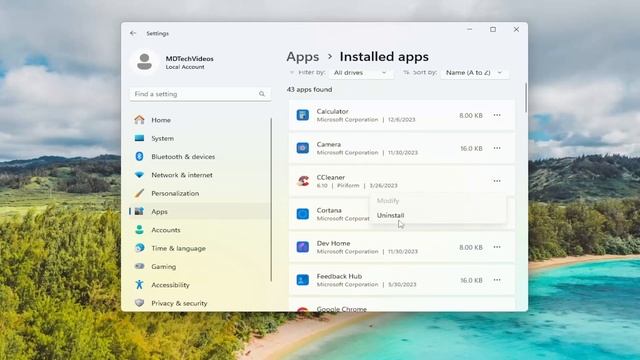This screenshot has height=360, width=640.
Task: Click the Feedback Hub app icon
Action: (x=302, y=280)
